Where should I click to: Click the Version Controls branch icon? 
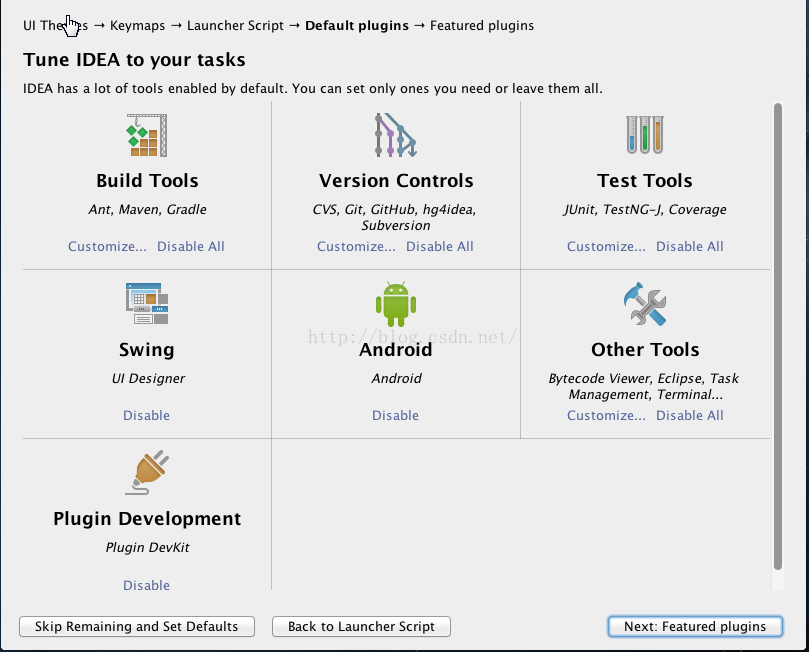(x=396, y=135)
